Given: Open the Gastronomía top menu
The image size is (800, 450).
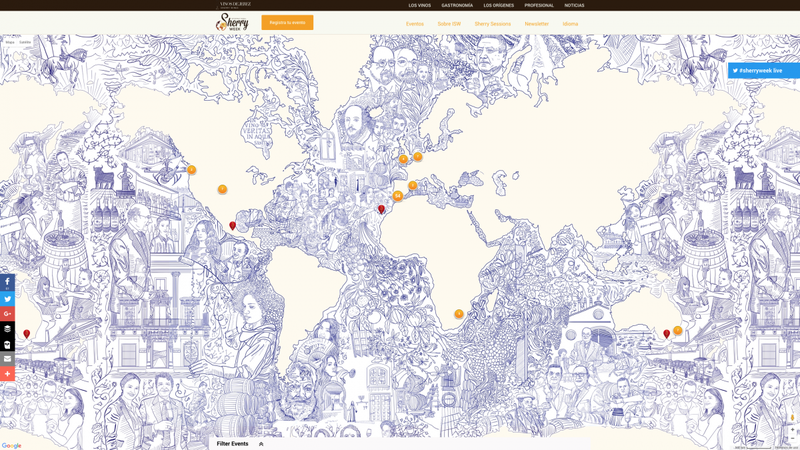Looking at the screenshot, I should (x=457, y=5).
